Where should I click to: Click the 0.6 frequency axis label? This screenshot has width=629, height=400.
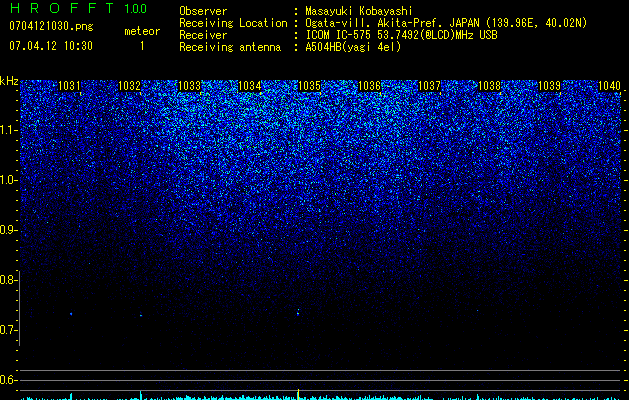(x=9, y=380)
